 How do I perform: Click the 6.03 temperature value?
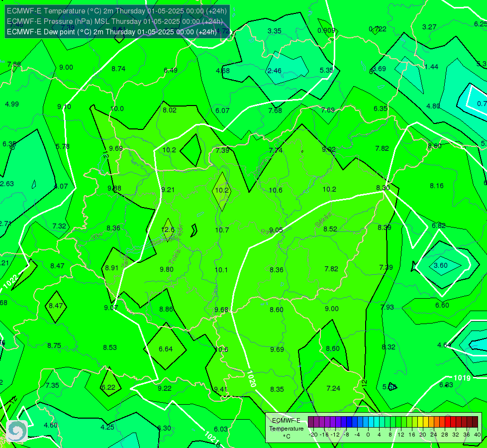221,429
